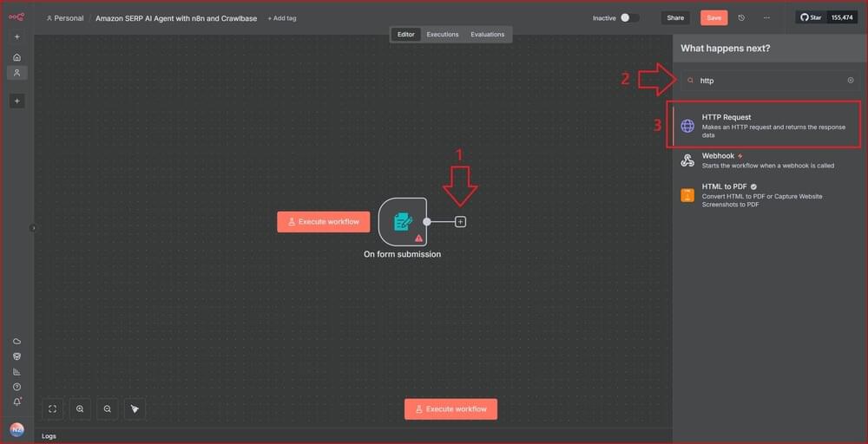Zoom in on the canvas

tap(80, 408)
